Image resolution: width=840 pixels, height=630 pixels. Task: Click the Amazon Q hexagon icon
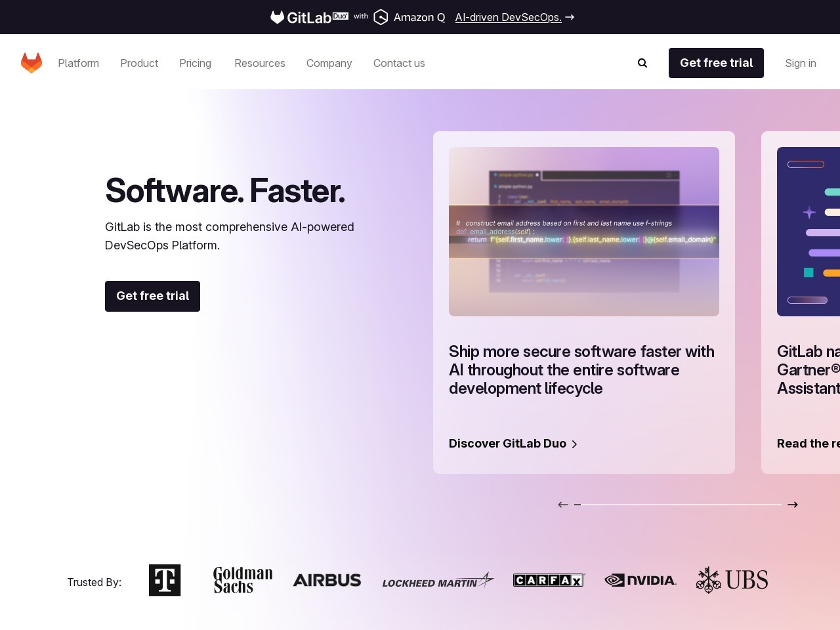pos(381,17)
